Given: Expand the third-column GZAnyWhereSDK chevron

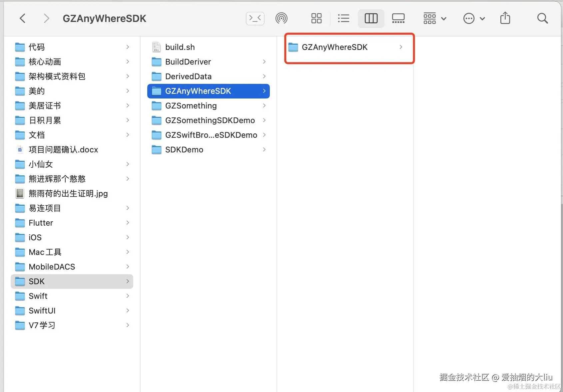Looking at the screenshot, I should pos(401,47).
